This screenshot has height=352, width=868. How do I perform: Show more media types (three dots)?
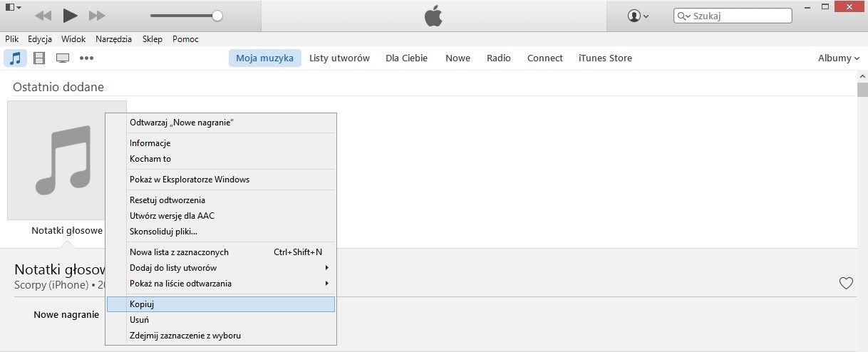coord(87,58)
